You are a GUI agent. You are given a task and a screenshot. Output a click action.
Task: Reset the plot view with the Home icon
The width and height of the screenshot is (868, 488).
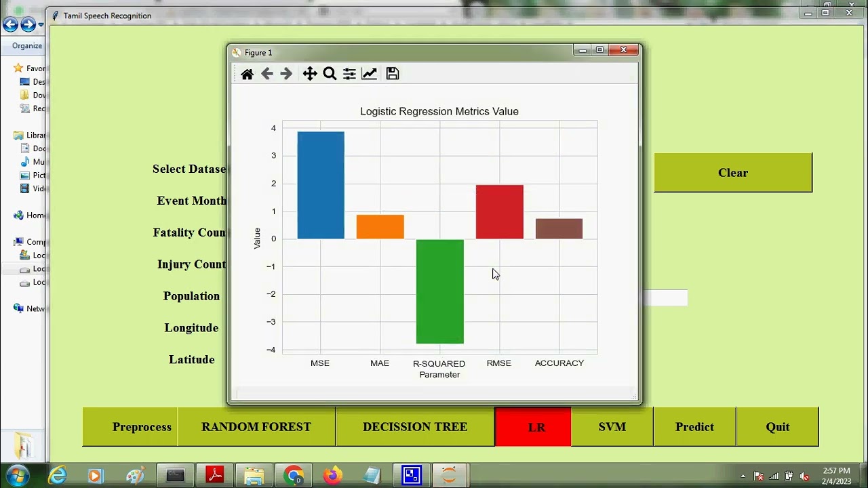pyautogui.click(x=247, y=74)
